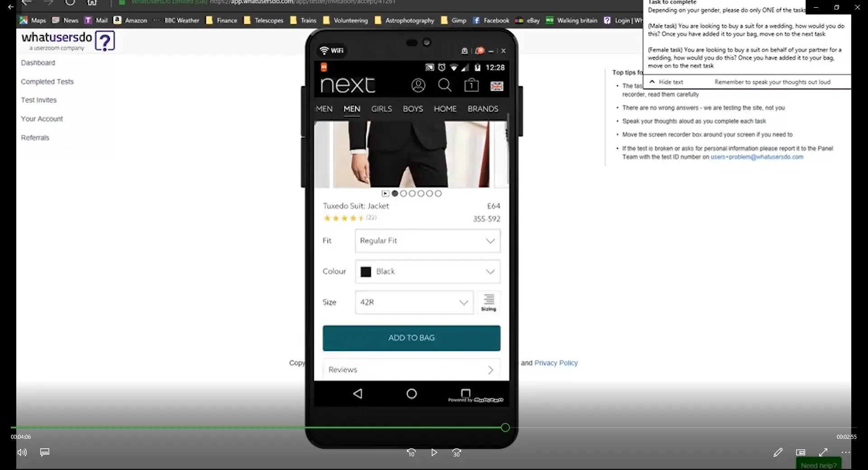868x470 pixels.
Task: Open the Finance bookmarks folder
Action: (x=222, y=20)
